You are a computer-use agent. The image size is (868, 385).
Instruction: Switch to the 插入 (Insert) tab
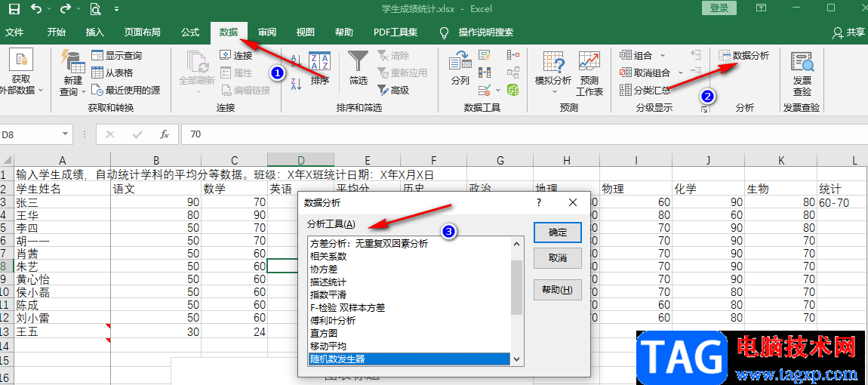pos(94,32)
